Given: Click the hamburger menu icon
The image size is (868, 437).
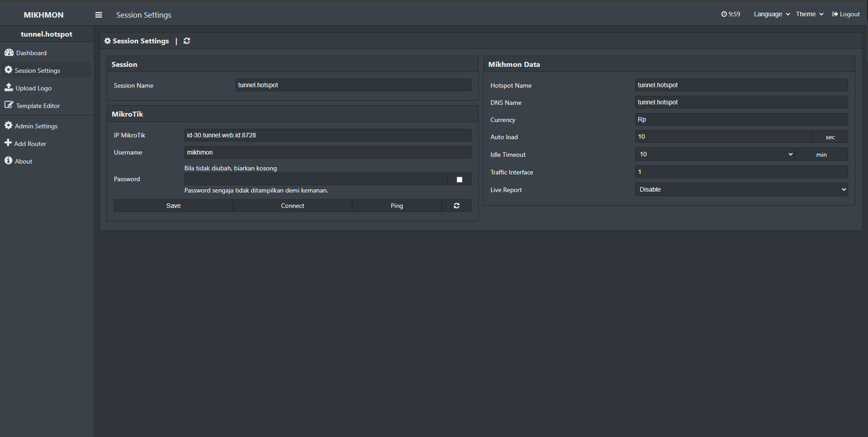Looking at the screenshot, I should tap(99, 15).
